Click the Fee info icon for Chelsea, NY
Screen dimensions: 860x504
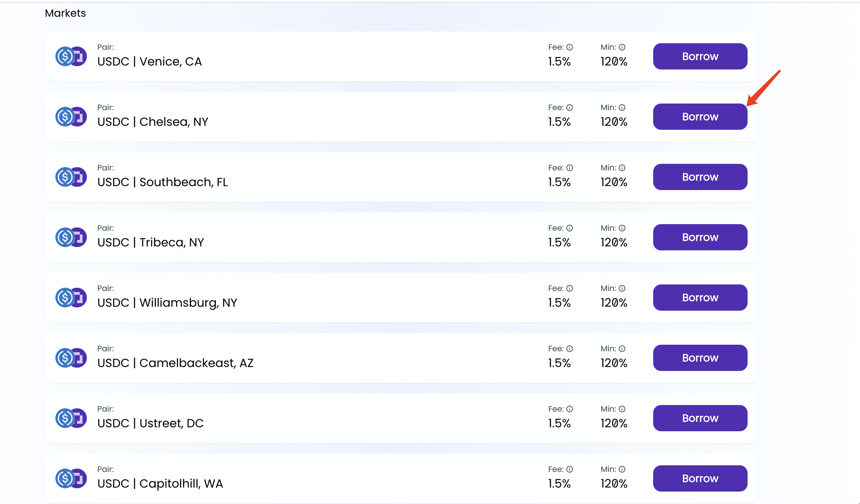pyautogui.click(x=570, y=107)
